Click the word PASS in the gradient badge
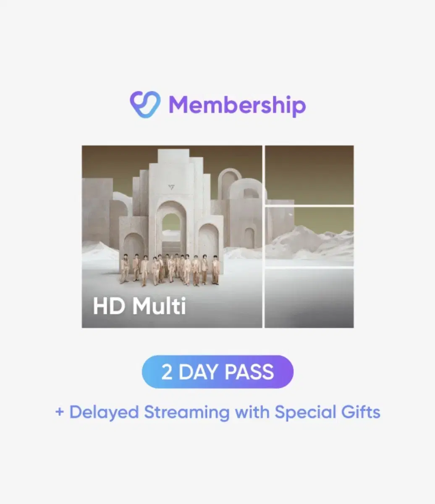This screenshot has width=435, height=504. [249, 373]
